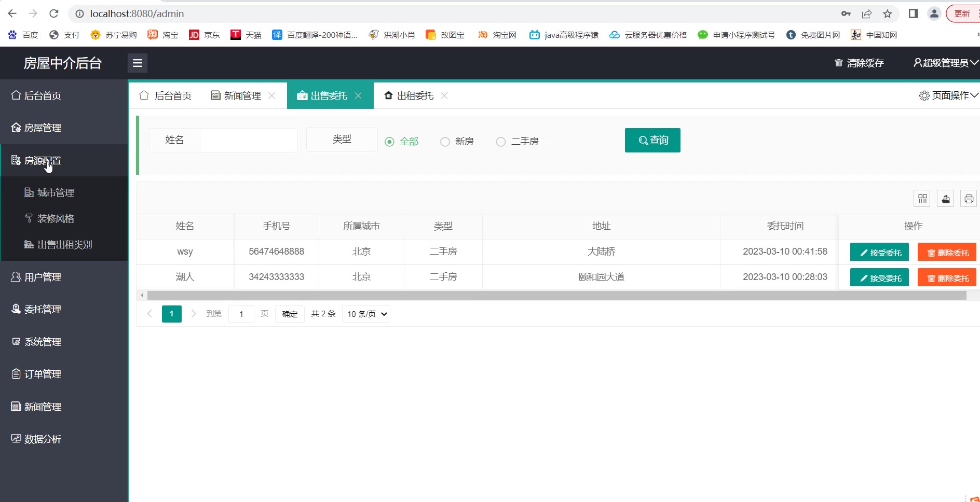
Task: Open the column filter grid icon
Action: pyautogui.click(x=922, y=199)
